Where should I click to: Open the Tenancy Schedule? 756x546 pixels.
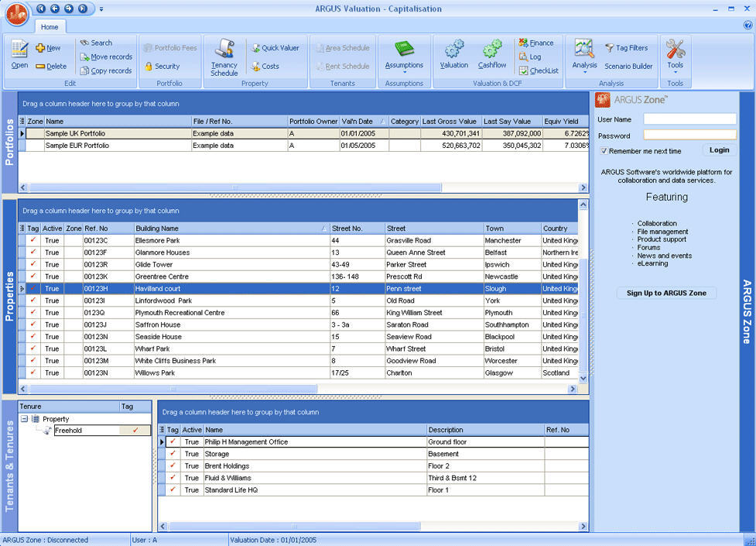tap(224, 57)
